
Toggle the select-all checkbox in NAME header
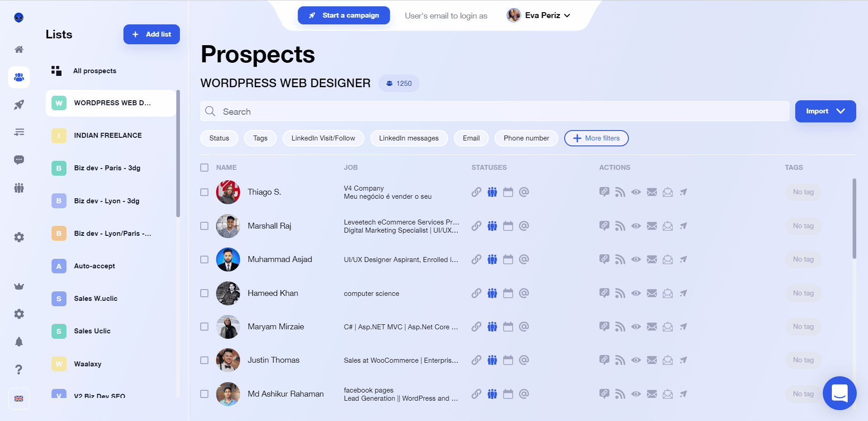coord(204,168)
